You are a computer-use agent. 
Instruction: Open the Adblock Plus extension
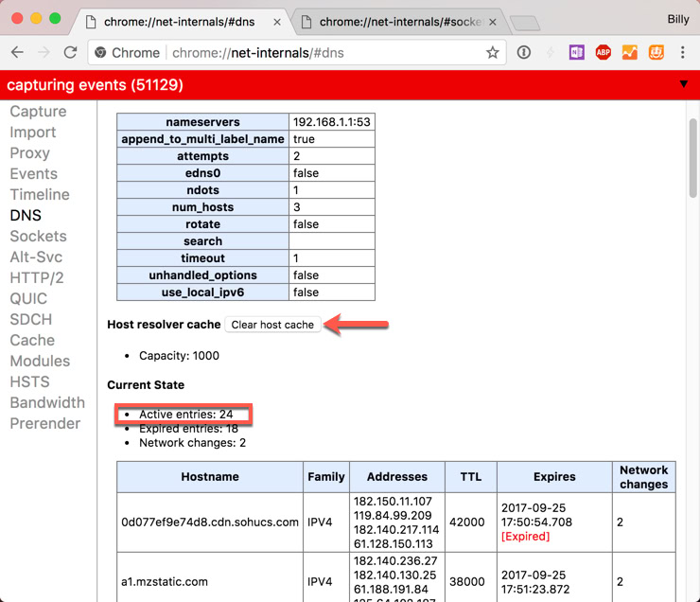pos(603,53)
